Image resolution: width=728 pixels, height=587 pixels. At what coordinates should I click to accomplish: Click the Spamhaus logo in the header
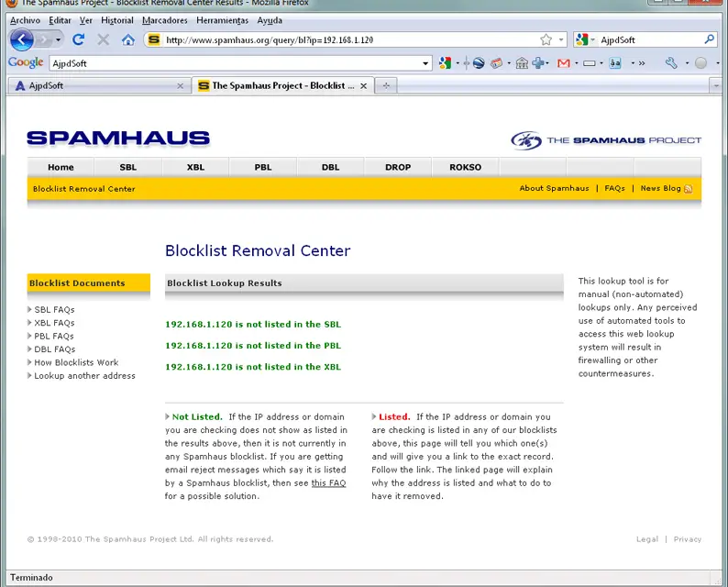click(118, 138)
